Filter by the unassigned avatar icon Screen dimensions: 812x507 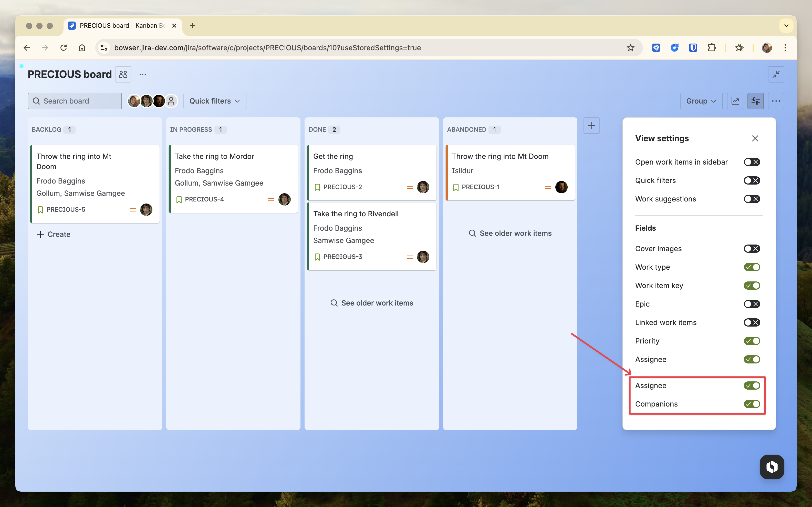[x=171, y=101]
